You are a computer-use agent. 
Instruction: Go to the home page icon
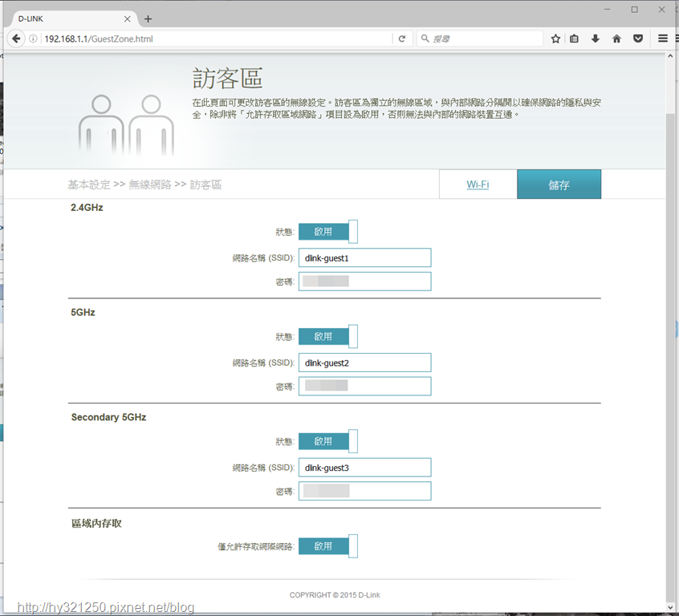616,38
